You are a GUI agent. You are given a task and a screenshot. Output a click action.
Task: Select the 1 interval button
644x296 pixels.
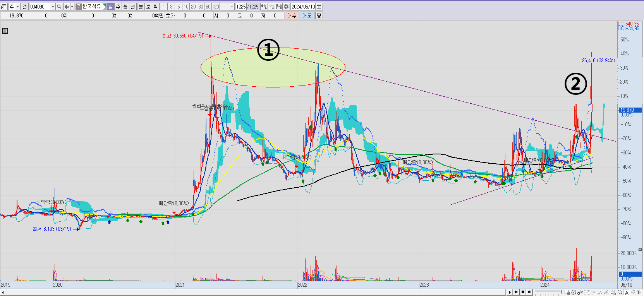pos(163,7)
